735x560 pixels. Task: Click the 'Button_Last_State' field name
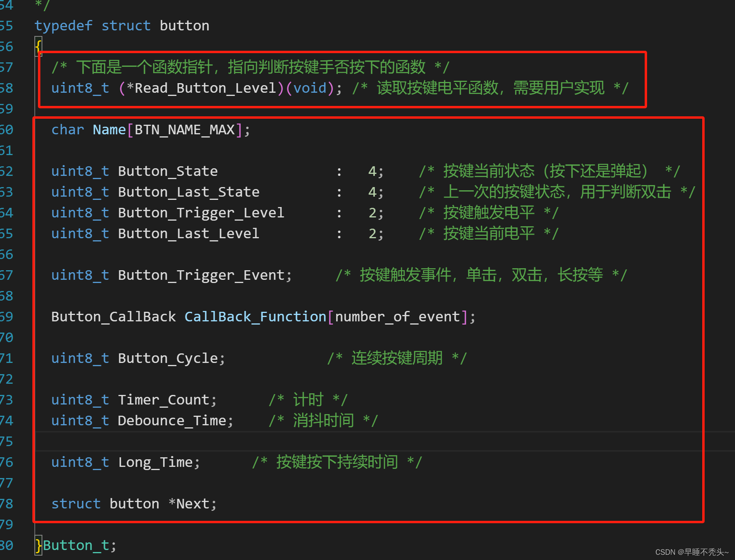point(189,192)
